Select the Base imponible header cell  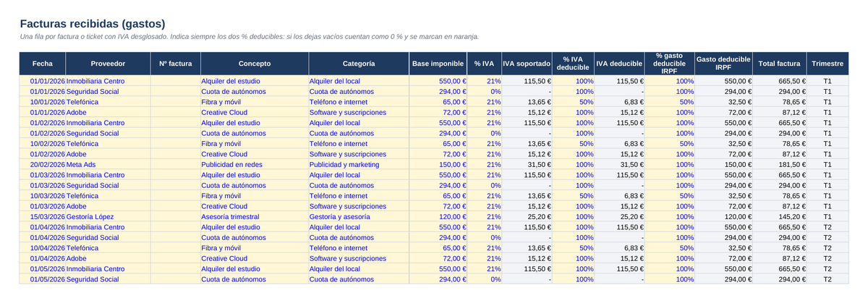click(438, 64)
